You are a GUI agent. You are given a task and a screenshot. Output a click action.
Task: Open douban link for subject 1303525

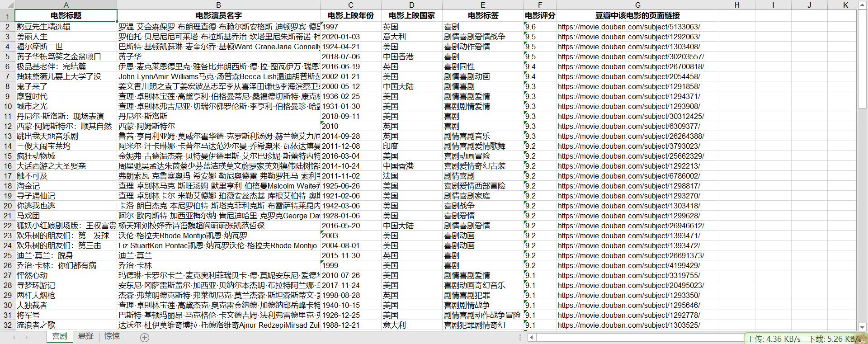click(628, 325)
